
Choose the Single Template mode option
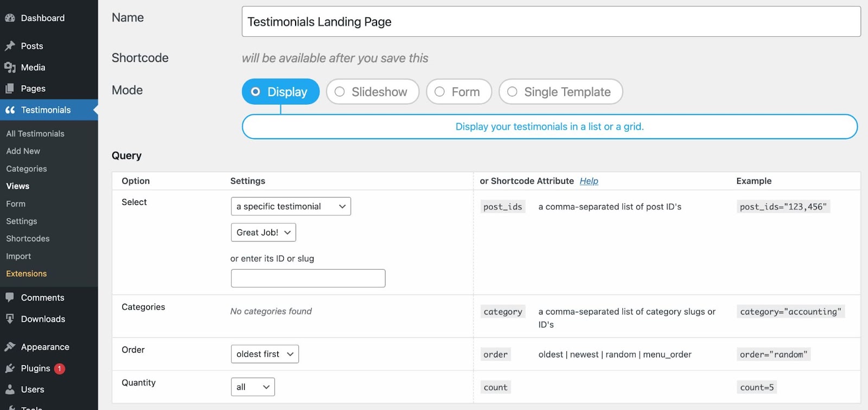click(x=513, y=92)
